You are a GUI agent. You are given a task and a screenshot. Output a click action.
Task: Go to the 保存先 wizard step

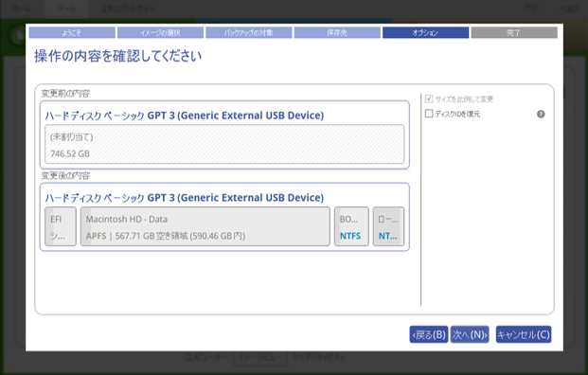tap(337, 32)
